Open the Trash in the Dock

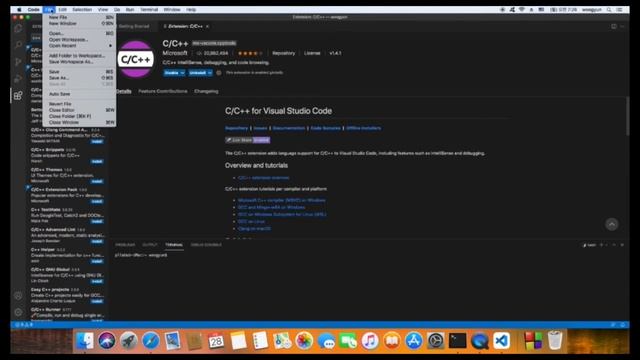555,341
